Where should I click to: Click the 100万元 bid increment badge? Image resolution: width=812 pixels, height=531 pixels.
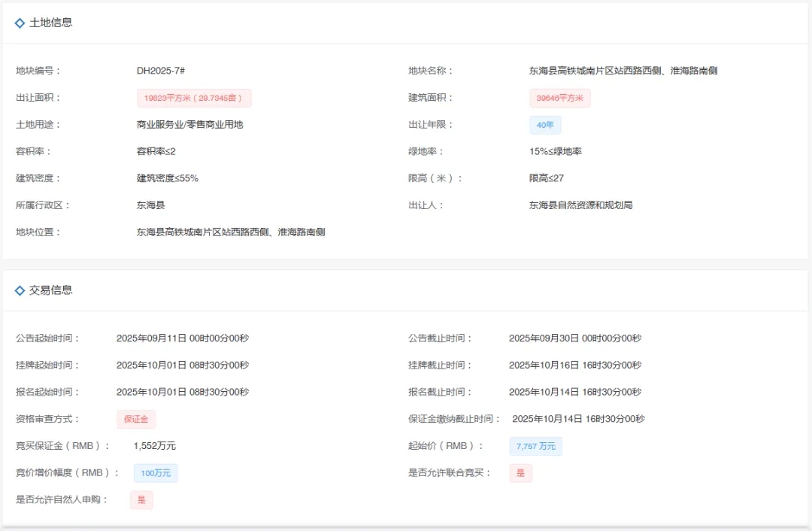[156, 473]
